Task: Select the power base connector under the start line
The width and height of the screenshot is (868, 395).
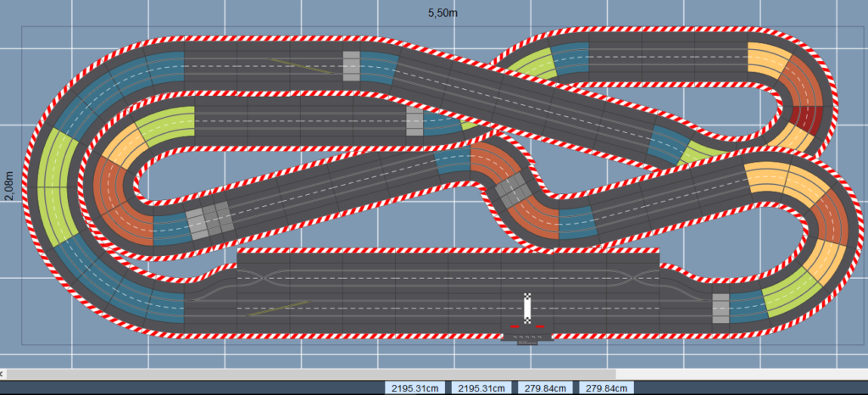Action: pyautogui.click(x=527, y=340)
